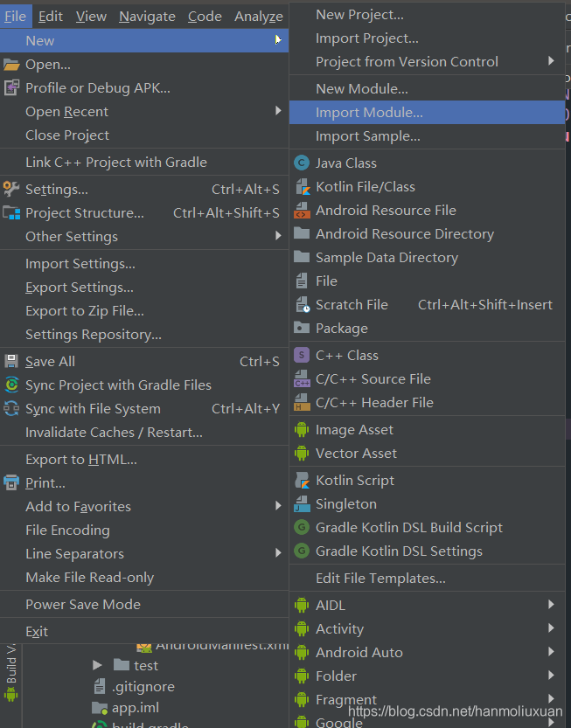Select the .gitignore file in tree

(x=143, y=686)
